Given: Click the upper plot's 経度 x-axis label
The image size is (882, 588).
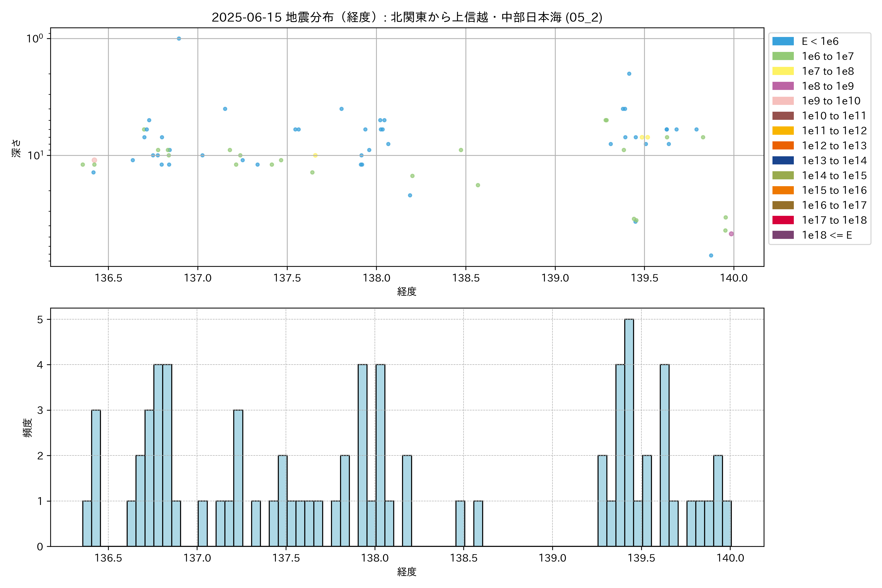Looking at the screenshot, I should tap(407, 291).
